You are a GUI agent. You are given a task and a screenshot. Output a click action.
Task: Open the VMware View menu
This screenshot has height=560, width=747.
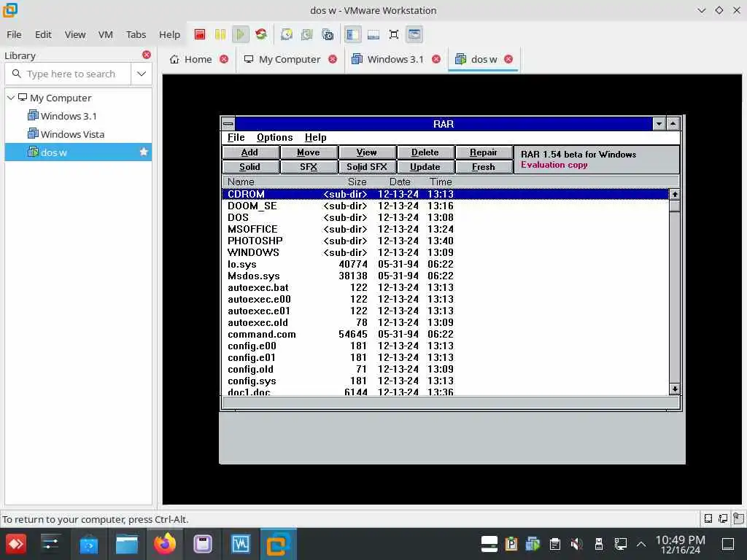point(75,34)
